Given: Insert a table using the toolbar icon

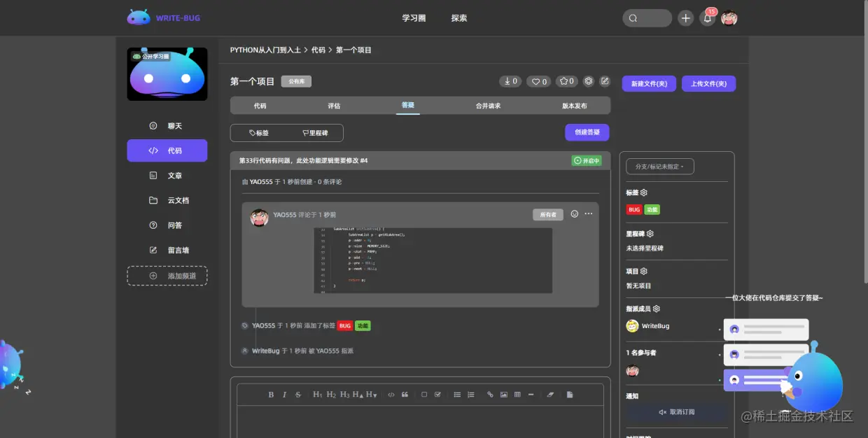Looking at the screenshot, I should click(x=517, y=394).
